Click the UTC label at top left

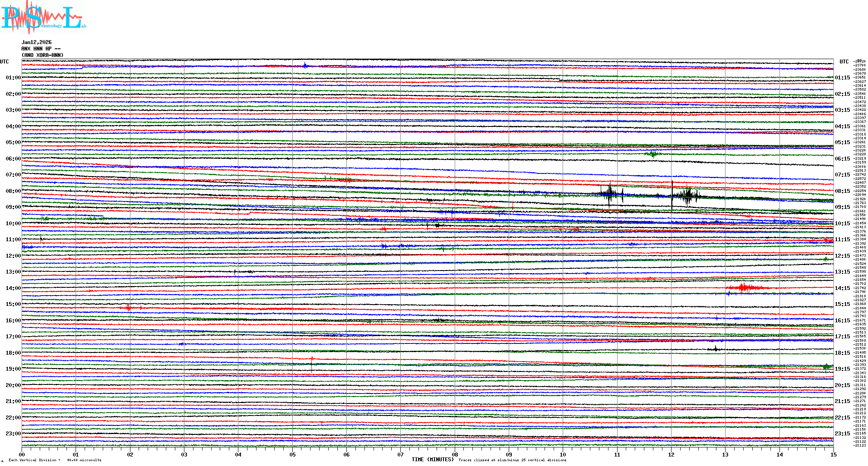[x=4, y=62]
